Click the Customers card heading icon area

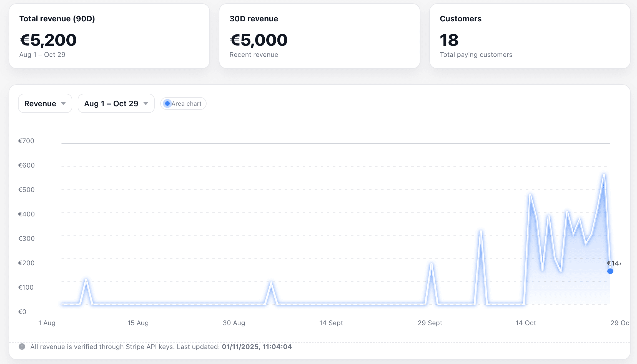(x=461, y=19)
